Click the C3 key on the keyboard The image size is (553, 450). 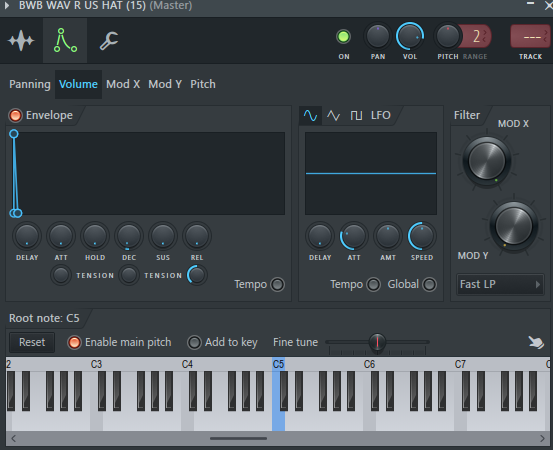(x=96, y=421)
